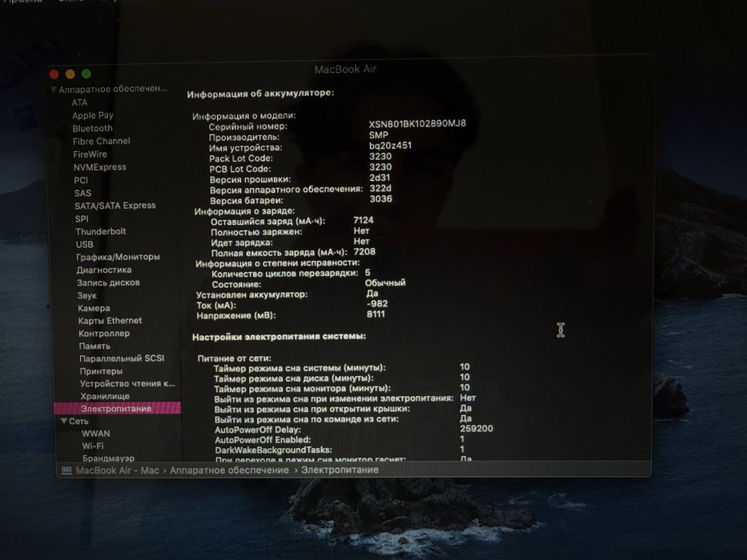Open Память section
Viewport: 747px width, 560px height.
tap(94, 346)
